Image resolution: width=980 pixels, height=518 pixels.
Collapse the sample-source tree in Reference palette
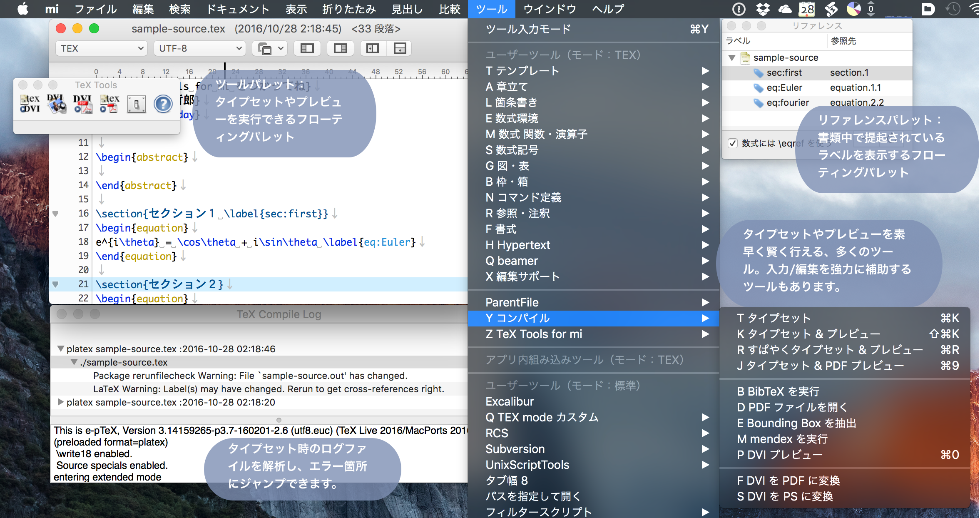(732, 58)
